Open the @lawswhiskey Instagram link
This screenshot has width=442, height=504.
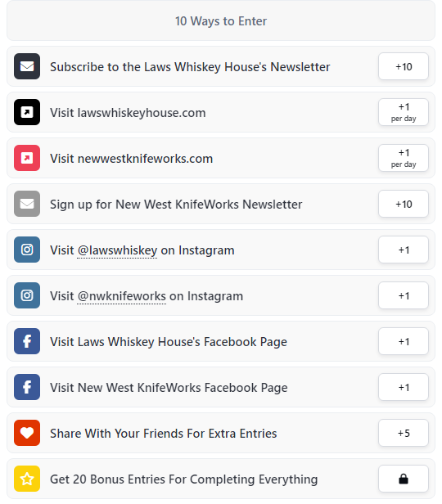pos(117,250)
